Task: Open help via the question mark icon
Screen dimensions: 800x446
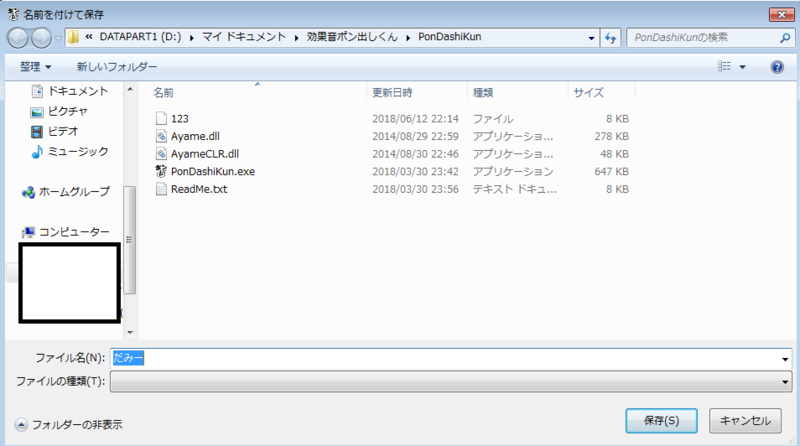Action: pos(777,67)
